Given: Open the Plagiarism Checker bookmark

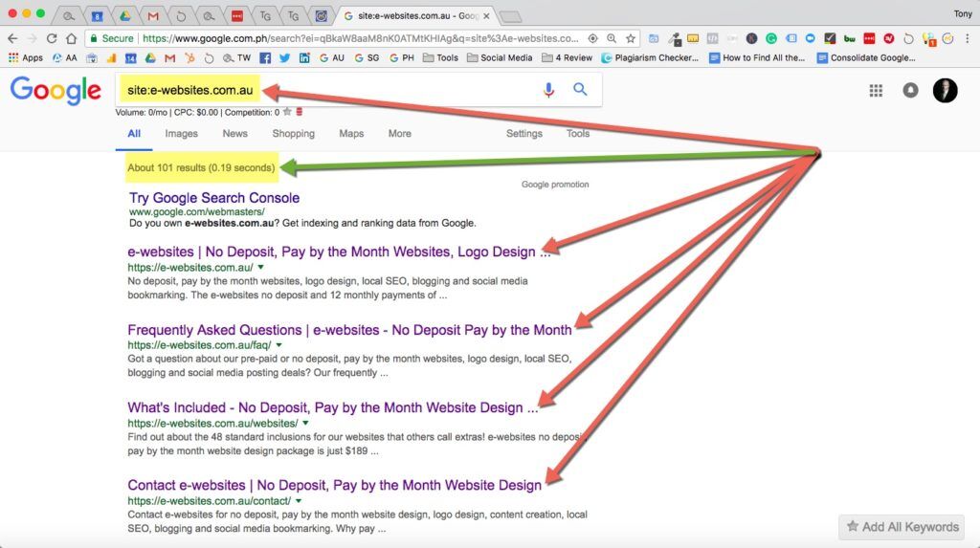Looking at the screenshot, I should [650, 58].
